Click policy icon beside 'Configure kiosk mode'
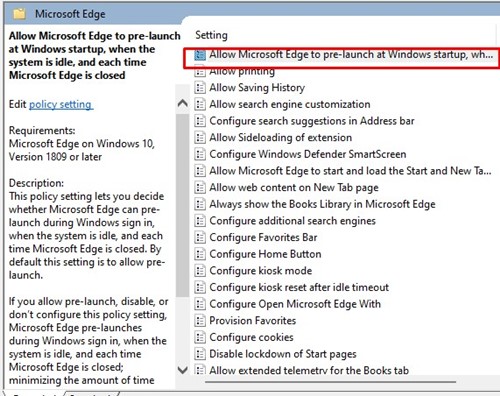Viewport: 500px width, 396px height. [200, 271]
